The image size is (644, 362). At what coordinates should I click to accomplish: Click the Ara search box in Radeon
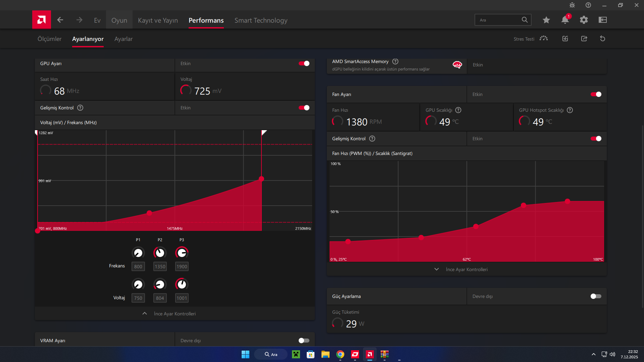tap(503, 20)
